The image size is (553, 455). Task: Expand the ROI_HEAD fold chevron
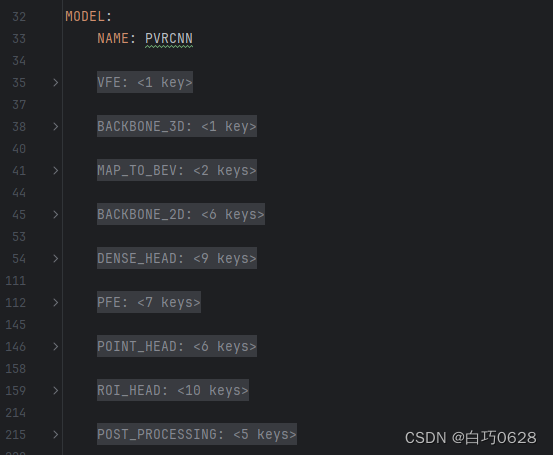point(55,390)
